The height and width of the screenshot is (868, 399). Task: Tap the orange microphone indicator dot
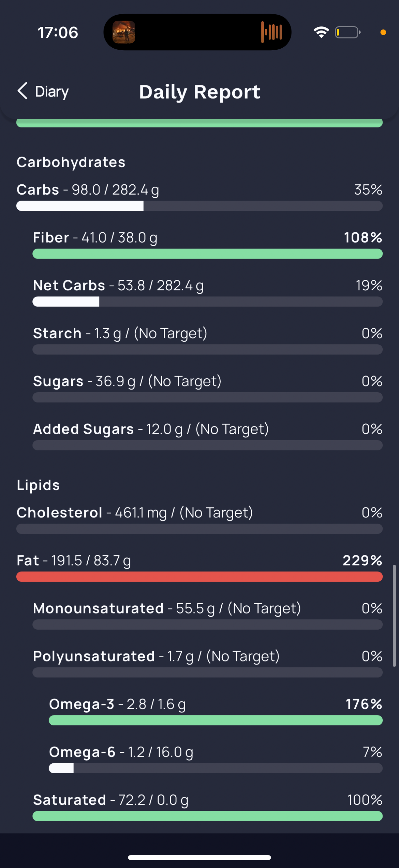(383, 32)
